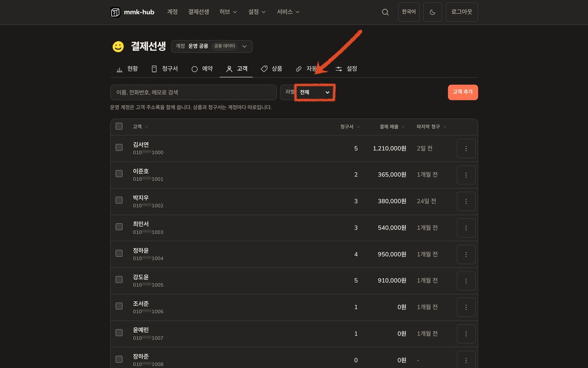Open the three-dot menu for 박지우
The height and width of the screenshot is (368, 588).
pyautogui.click(x=466, y=202)
